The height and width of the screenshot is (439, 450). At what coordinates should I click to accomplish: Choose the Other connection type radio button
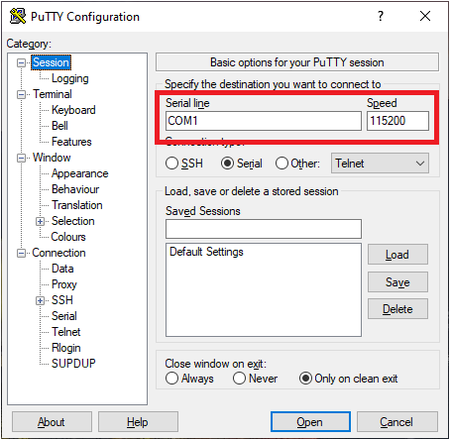pos(281,163)
